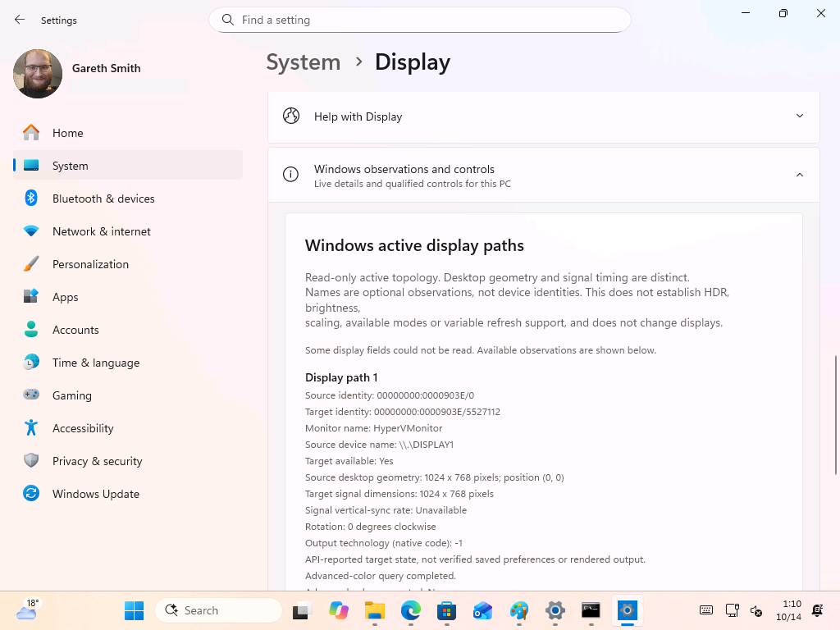Launch Copilot from the taskbar
The height and width of the screenshot is (630, 840).
tap(339, 610)
